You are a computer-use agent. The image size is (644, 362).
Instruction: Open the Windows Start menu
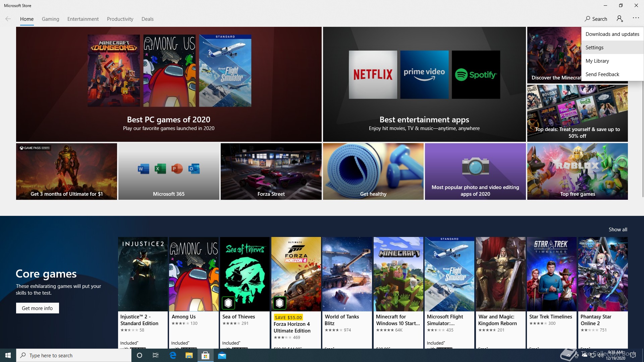tap(8, 355)
